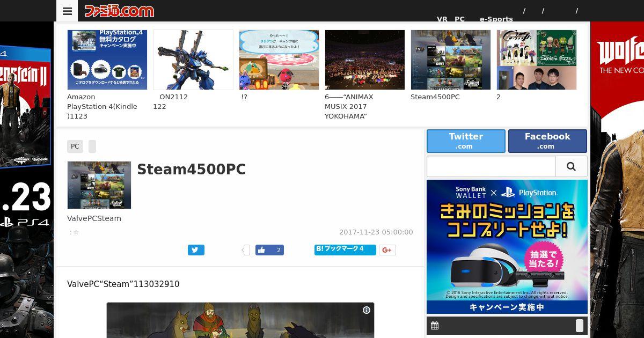The image size is (644, 338).
Task: Click the info icon on article image
Action: pos(367,310)
